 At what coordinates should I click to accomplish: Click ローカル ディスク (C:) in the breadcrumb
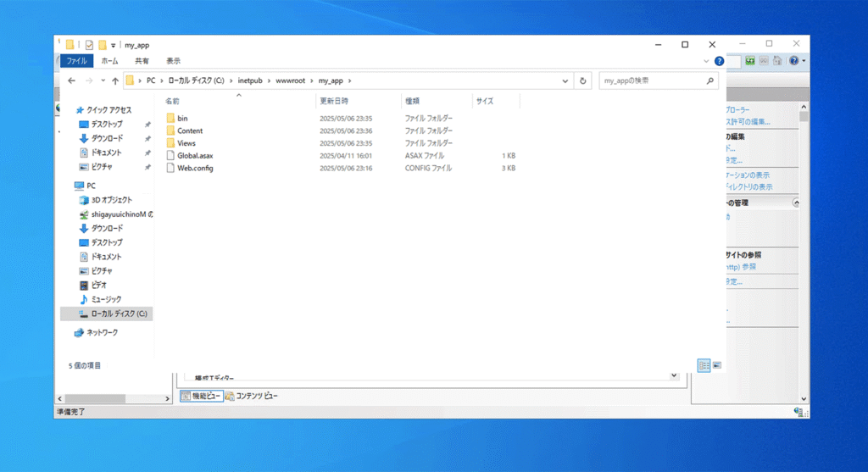[x=196, y=81]
